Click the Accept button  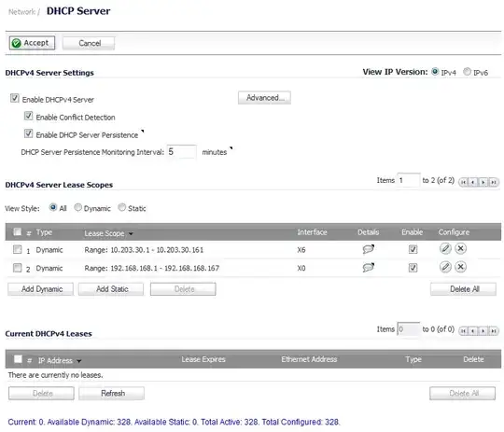[x=32, y=43]
